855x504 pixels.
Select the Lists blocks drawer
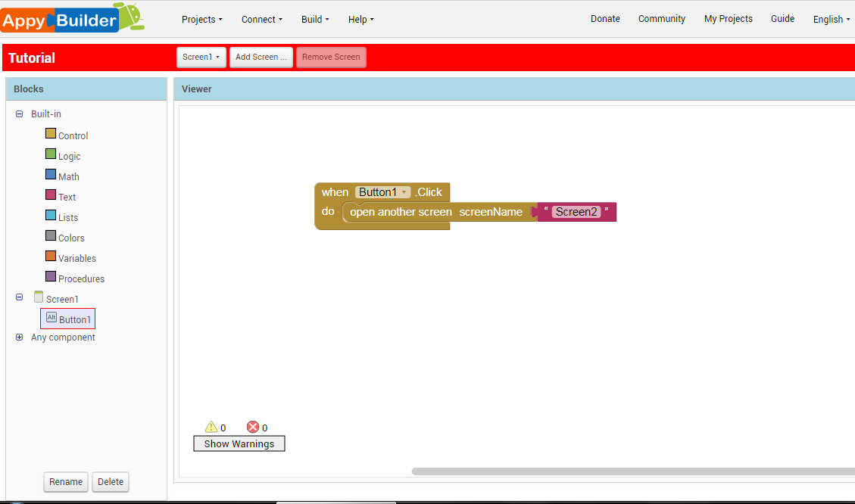click(67, 217)
